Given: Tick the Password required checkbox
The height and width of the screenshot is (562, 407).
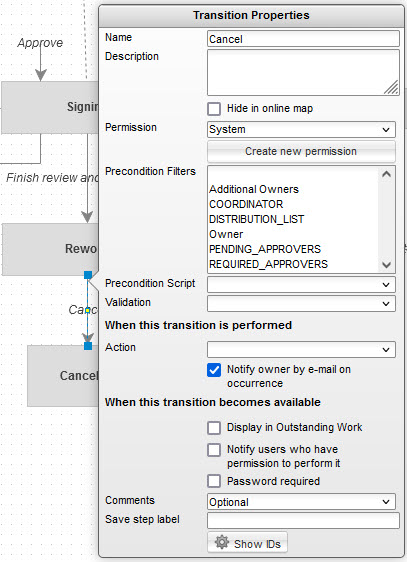Looking at the screenshot, I should (x=214, y=481).
